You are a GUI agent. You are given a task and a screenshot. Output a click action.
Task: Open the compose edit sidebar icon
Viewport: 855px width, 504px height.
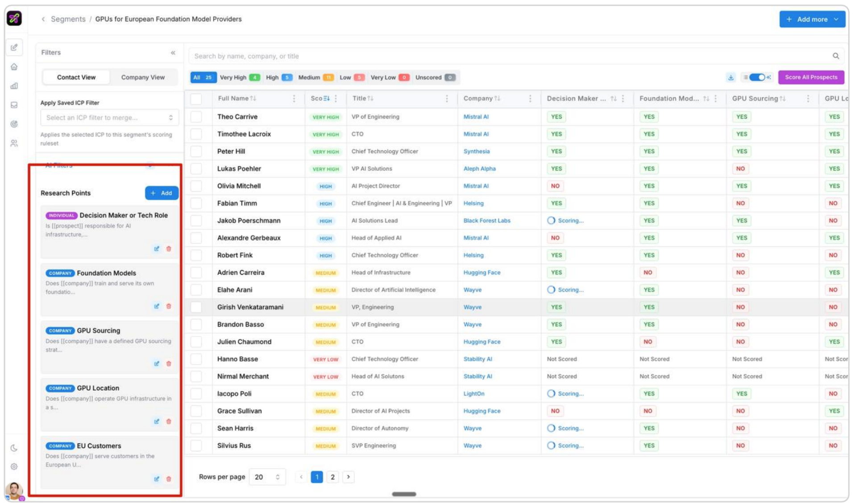(x=14, y=47)
